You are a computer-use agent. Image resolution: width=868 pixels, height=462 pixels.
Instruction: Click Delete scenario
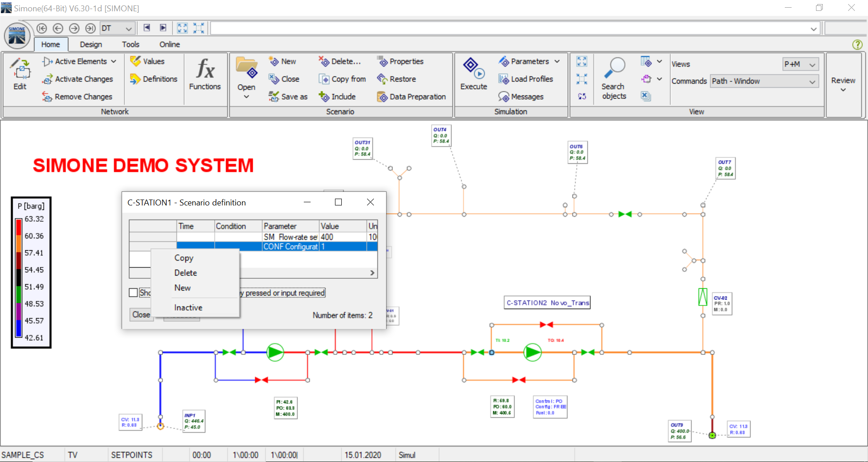pyautogui.click(x=340, y=62)
